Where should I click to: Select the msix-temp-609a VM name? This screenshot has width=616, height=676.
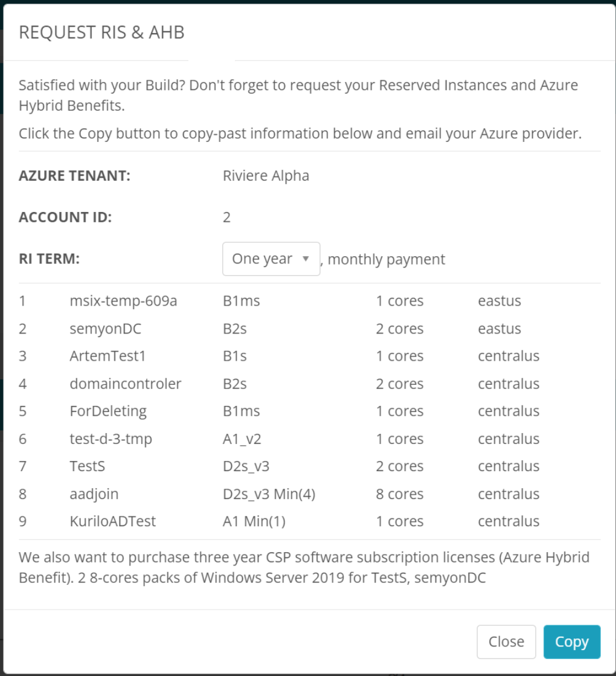(x=123, y=301)
